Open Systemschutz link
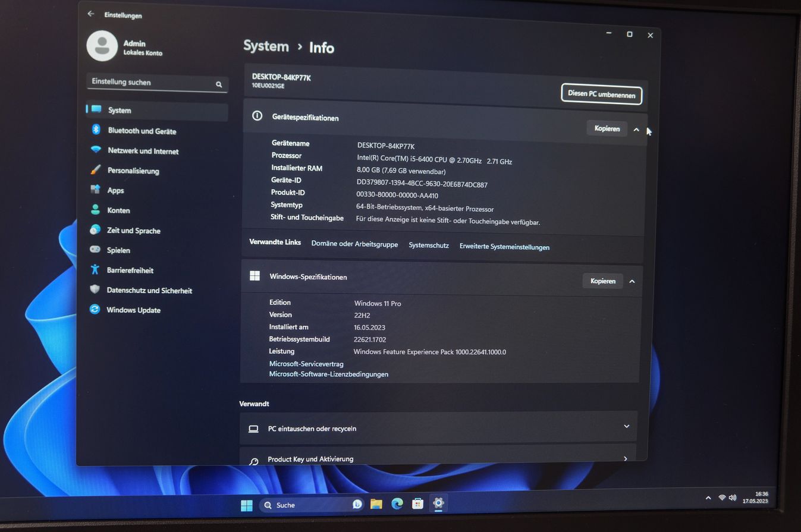Screen dimensions: 801x532 429,245
